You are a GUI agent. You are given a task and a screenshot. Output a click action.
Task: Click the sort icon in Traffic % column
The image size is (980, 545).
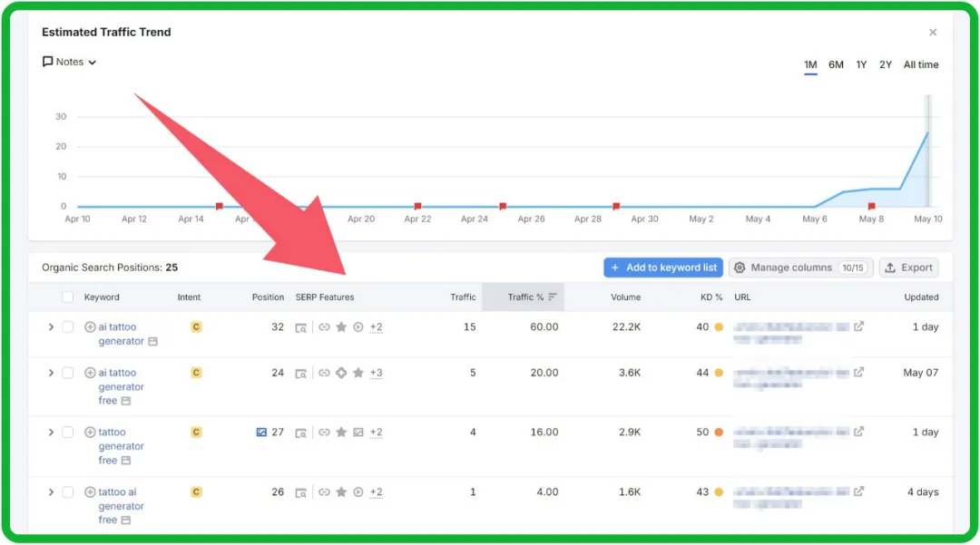553,297
